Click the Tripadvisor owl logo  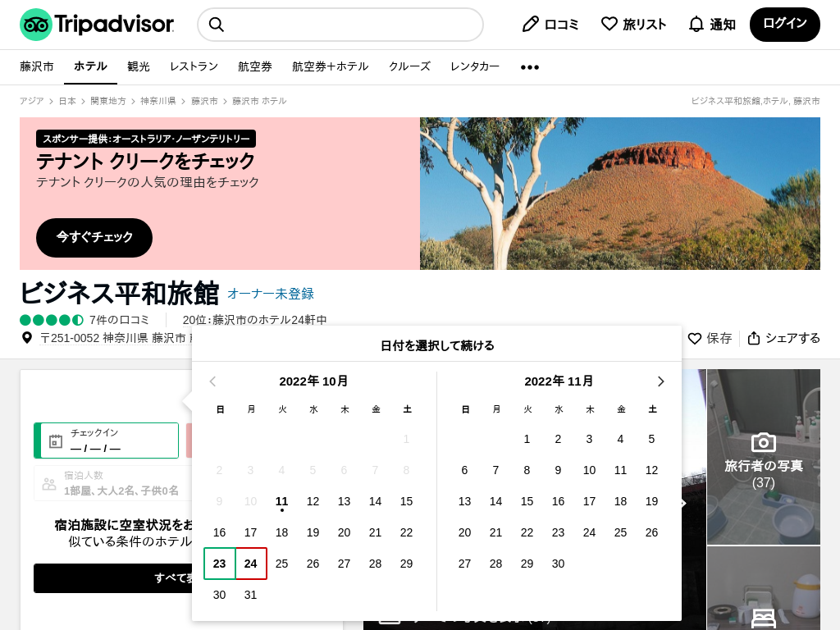click(x=36, y=25)
